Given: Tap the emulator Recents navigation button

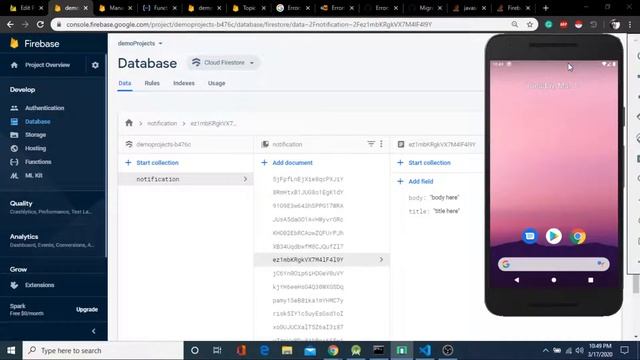Looking at the screenshot, I should click(591, 280).
